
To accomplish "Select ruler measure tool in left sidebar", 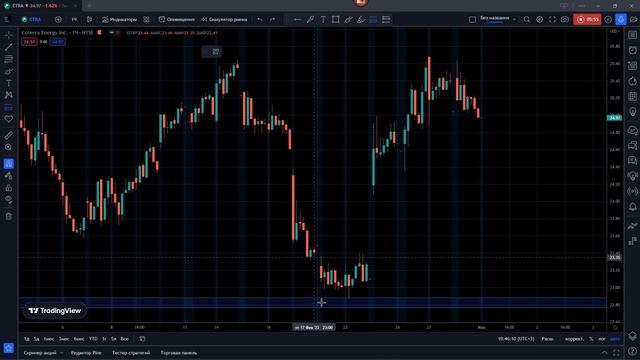I will pos(9,135).
